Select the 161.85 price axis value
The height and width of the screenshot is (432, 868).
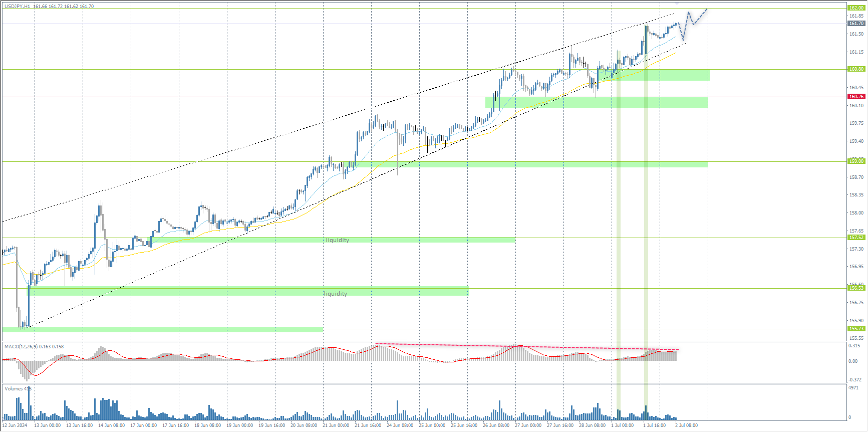856,16
